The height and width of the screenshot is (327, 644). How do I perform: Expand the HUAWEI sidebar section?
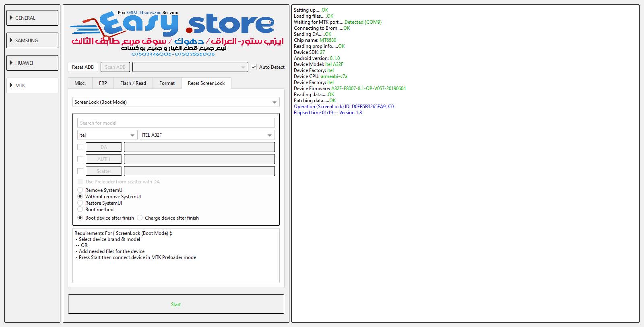32,63
